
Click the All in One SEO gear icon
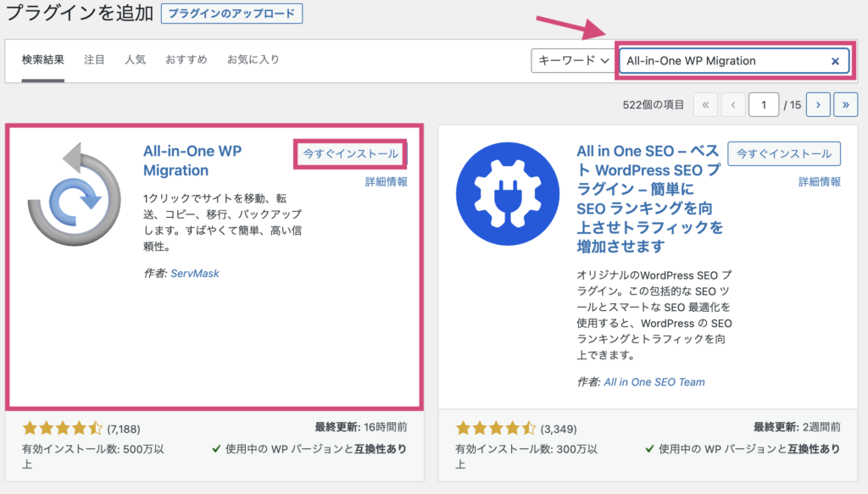click(x=508, y=194)
